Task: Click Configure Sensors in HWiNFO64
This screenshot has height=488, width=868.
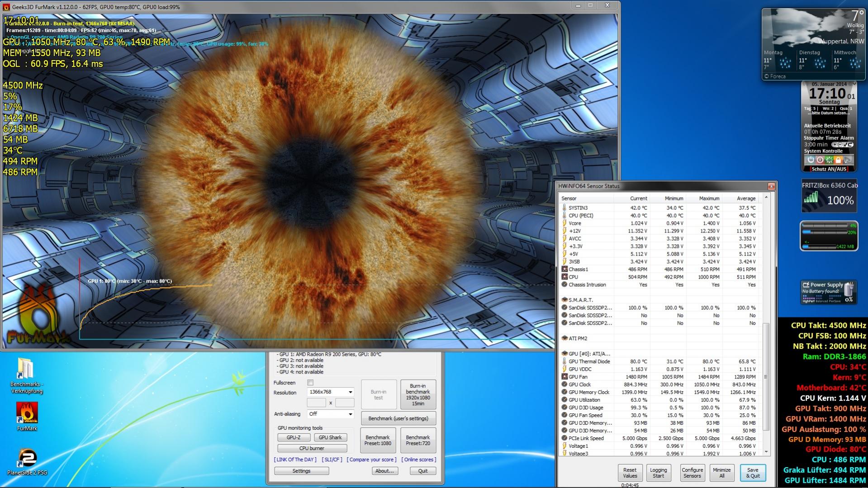Action: 692,473
